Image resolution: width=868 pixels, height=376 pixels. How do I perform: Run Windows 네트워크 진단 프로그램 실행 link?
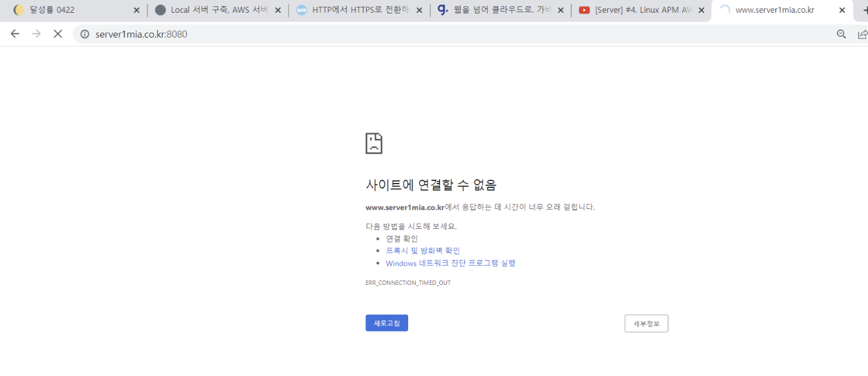[x=450, y=263]
